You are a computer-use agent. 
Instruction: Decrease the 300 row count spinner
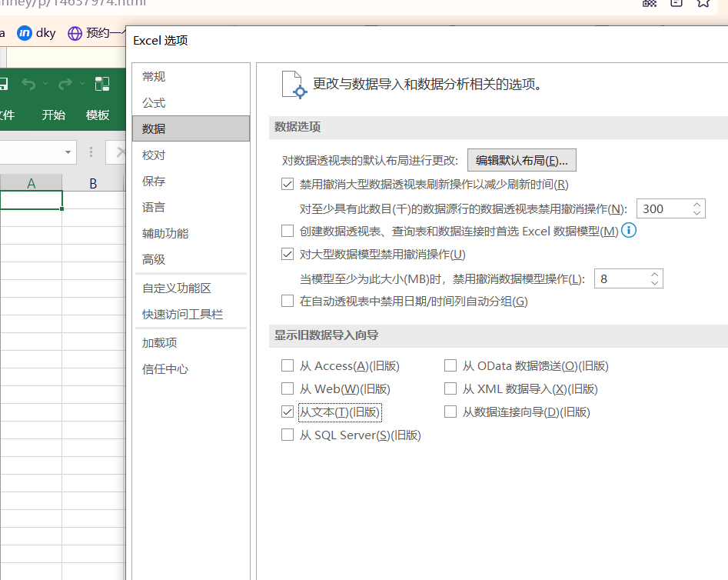click(x=697, y=213)
